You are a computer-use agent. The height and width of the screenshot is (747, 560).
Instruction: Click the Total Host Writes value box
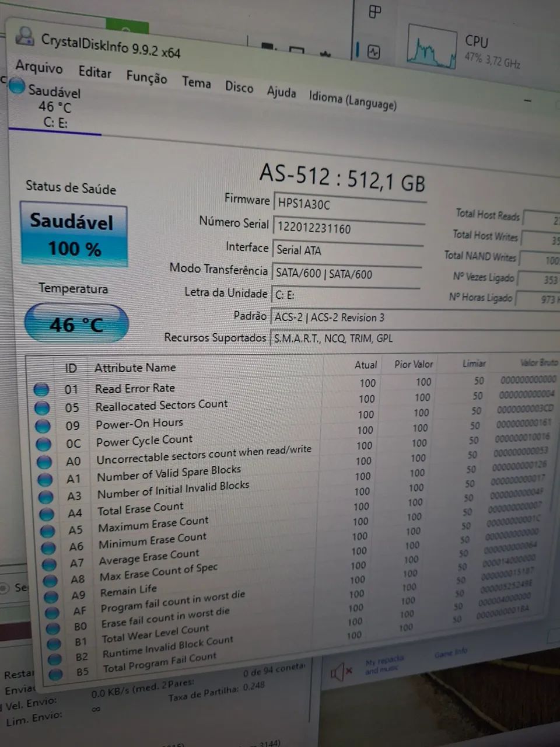click(x=541, y=239)
